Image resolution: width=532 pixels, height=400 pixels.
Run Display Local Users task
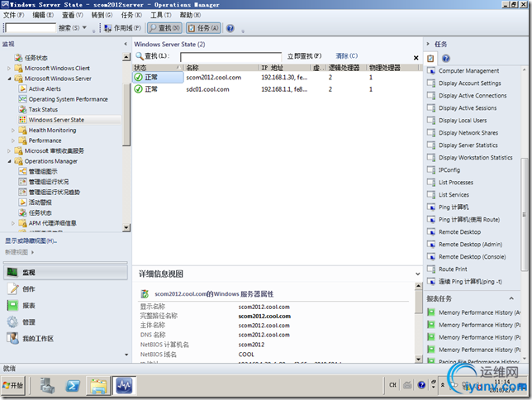(463, 121)
